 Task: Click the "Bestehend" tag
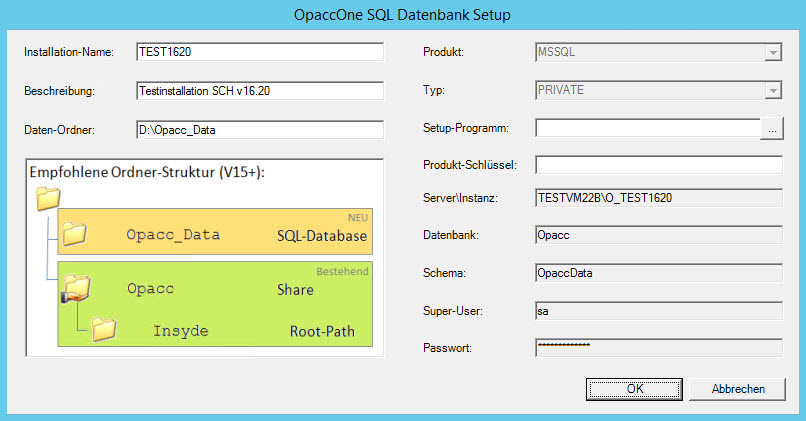point(342,271)
